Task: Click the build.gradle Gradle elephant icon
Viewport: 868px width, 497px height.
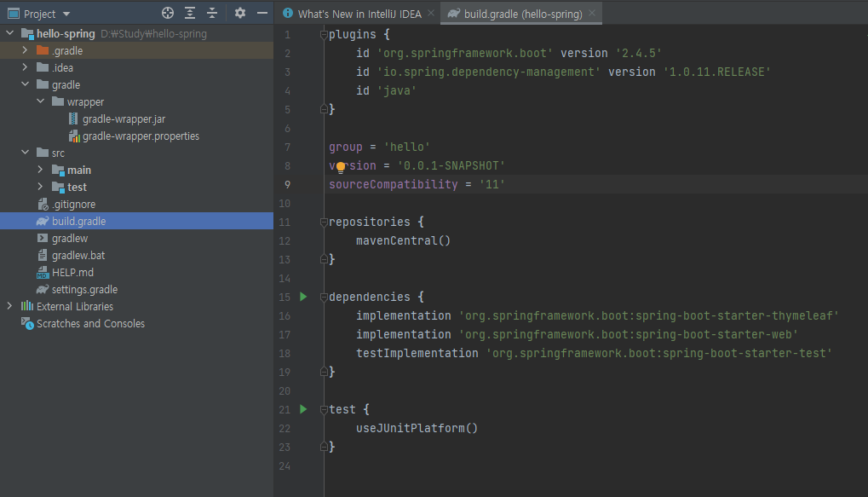Action: (x=43, y=221)
